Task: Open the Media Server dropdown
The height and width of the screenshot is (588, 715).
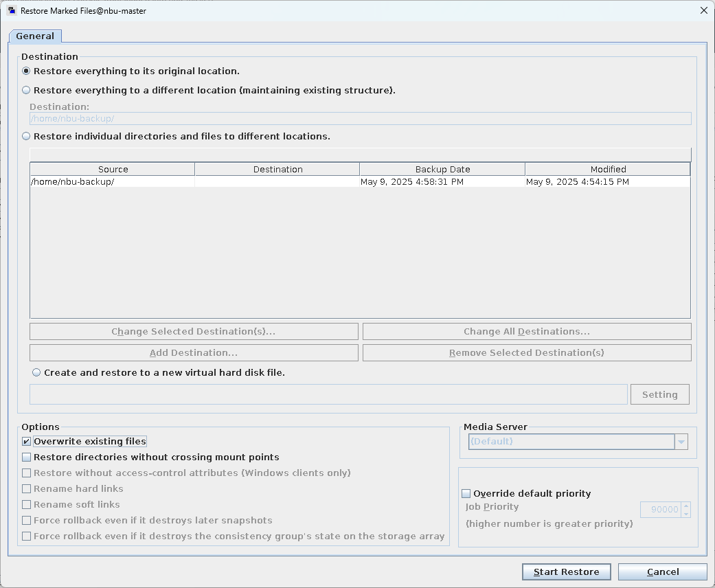Action: 681,442
